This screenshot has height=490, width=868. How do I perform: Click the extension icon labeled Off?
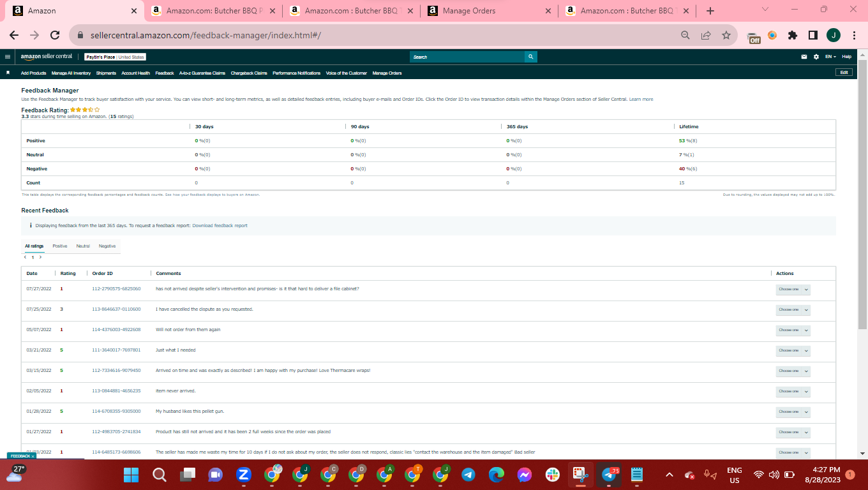coord(754,37)
